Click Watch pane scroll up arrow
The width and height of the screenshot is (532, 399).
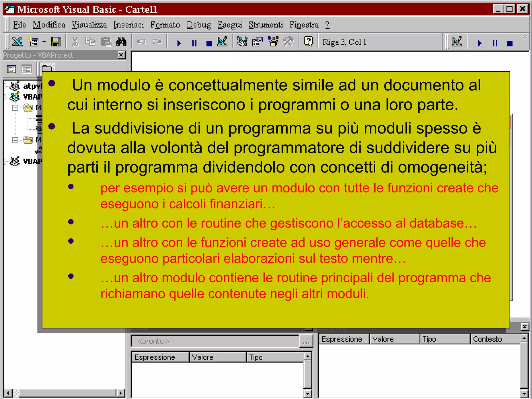coord(524,338)
